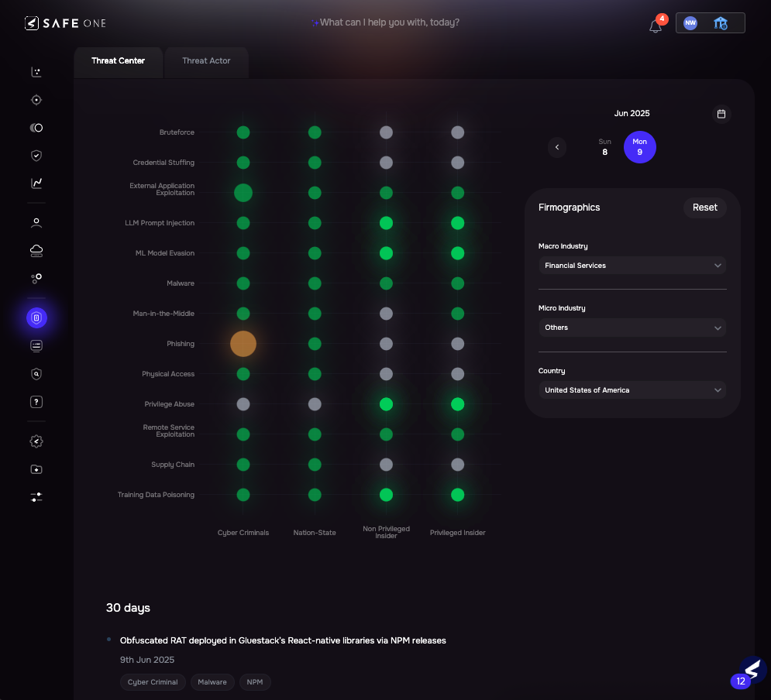Open the SAFE chat assistant bubble
This screenshot has height=700, width=771.
point(752,670)
